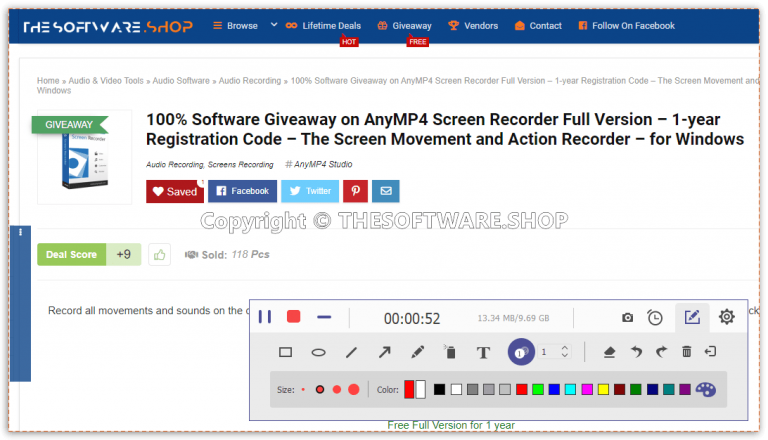Open Follow On Facebook link
The image size is (768, 440).
(x=626, y=25)
